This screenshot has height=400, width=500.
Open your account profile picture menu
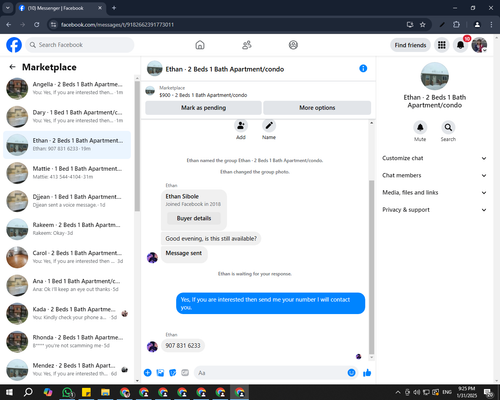point(479,45)
